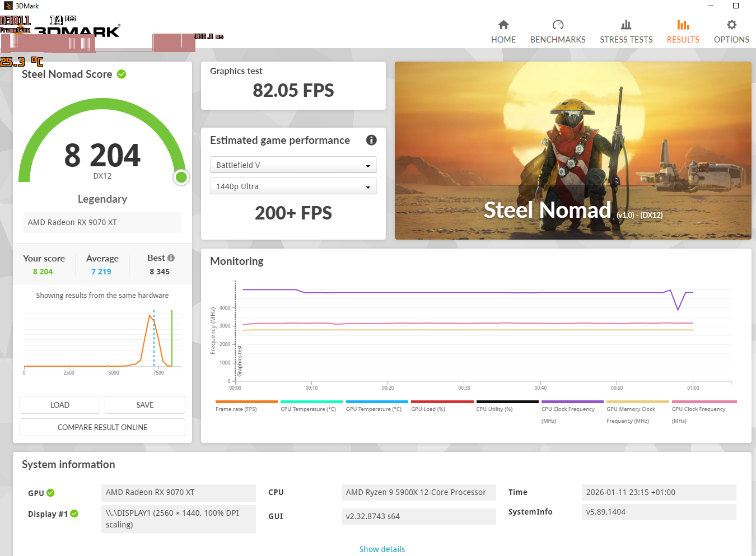This screenshot has width=756, height=556.
Task: Toggle the GPU Clock Frequency legend swatch
Action: point(704,401)
